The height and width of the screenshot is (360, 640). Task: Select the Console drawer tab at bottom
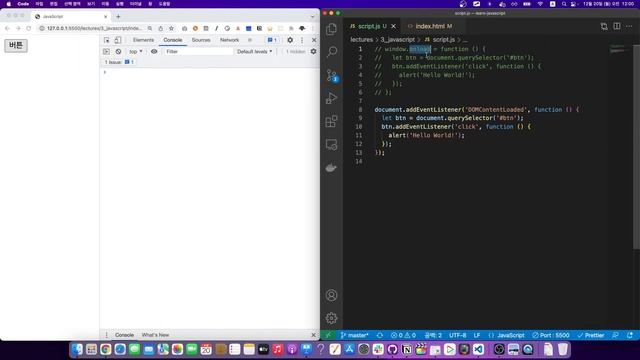point(124,335)
